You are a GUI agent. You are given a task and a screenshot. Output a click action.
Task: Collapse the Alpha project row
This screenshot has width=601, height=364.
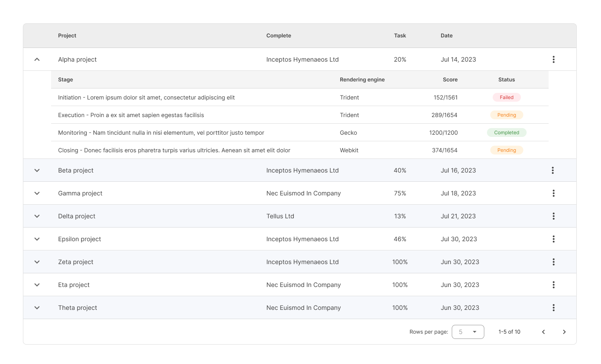[x=37, y=59]
